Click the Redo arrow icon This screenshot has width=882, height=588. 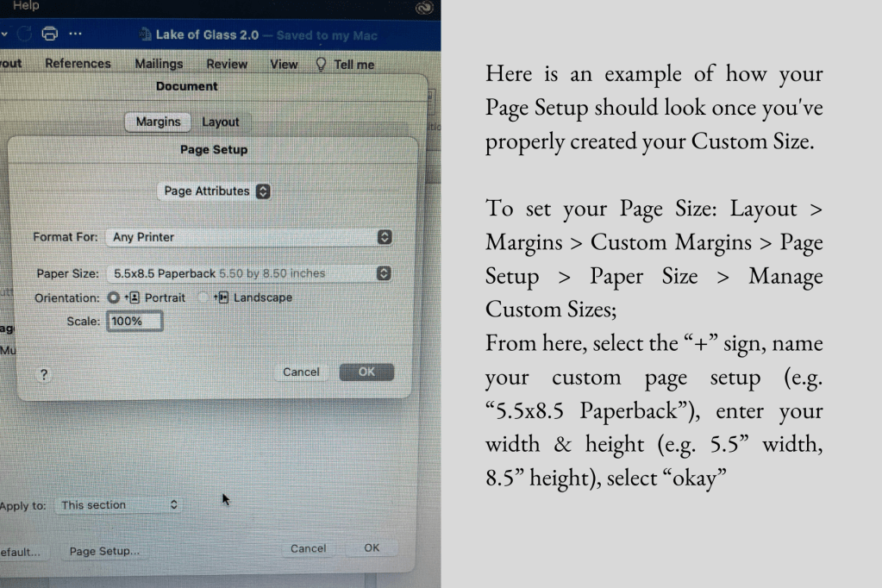[23, 34]
